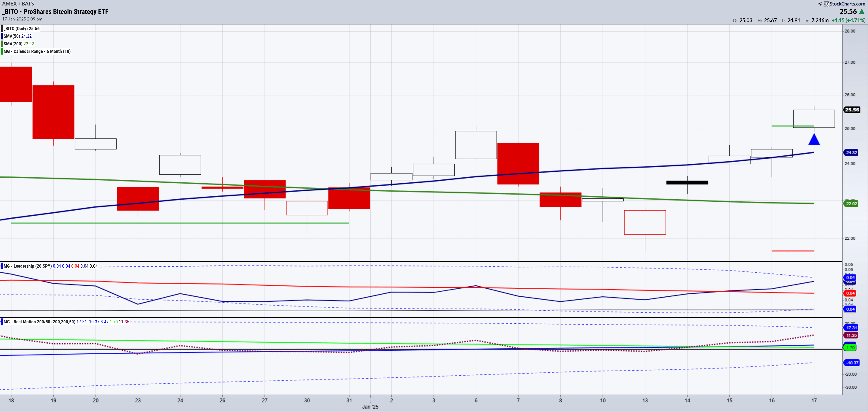868x412 pixels.
Task: Click the large 25.56 last price header value
Action: click(x=848, y=11)
